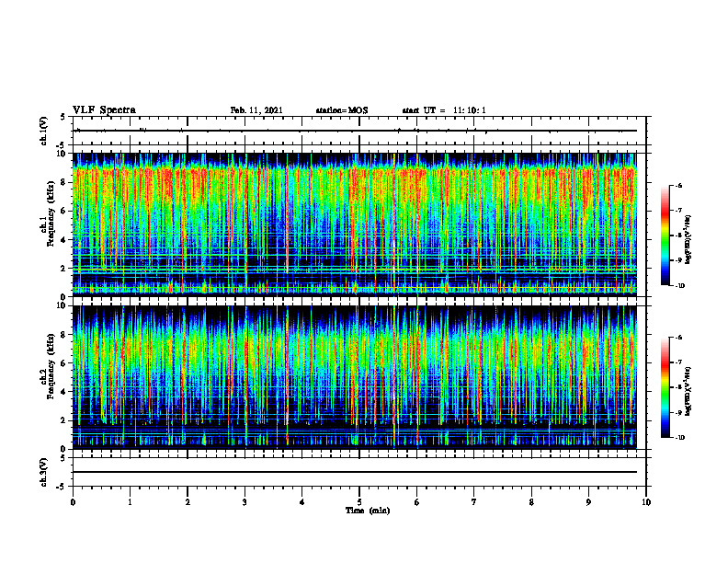Click the "8" tick label on time axis
The width and height of the screenshot is (728, 563).
tap(531, 502)
